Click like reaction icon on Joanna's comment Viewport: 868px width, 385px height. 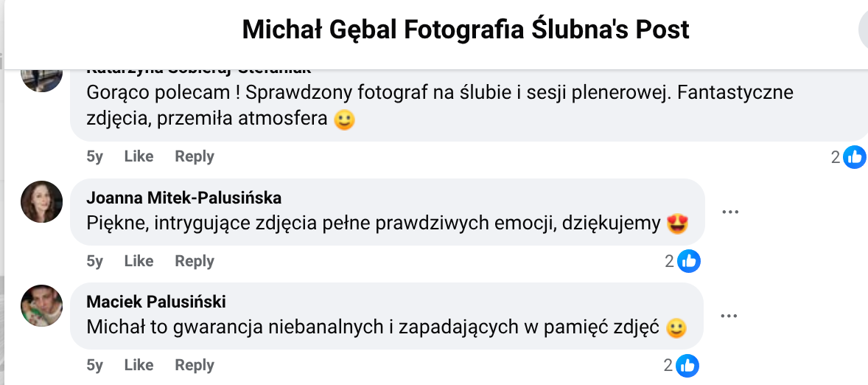[x=688, y=260]
